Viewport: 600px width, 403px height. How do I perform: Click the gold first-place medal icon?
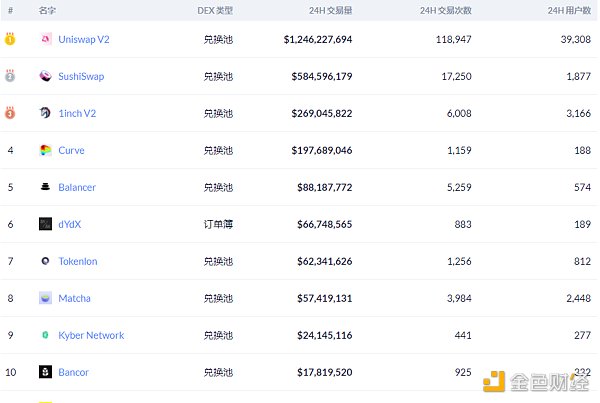[10, 39]
